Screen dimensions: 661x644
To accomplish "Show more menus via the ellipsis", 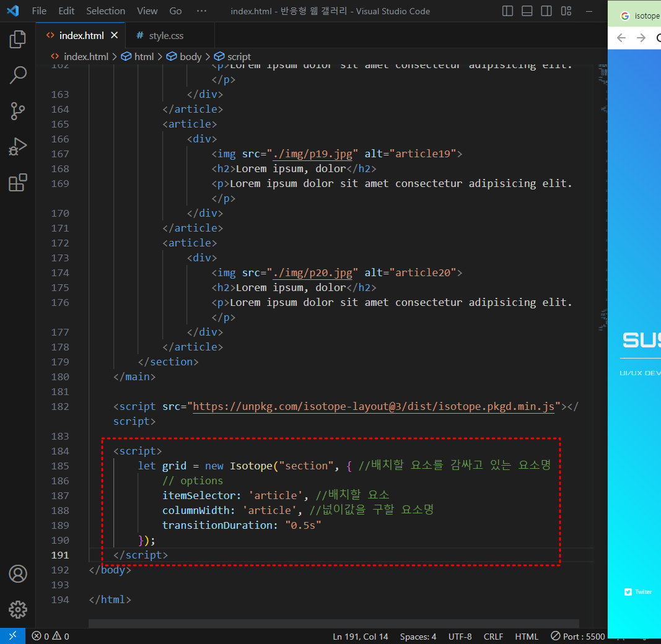I will coord(201,11).
